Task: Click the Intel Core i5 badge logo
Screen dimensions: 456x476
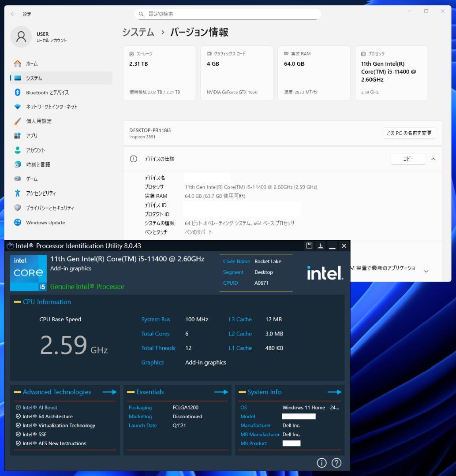Action: coord(28,272)
